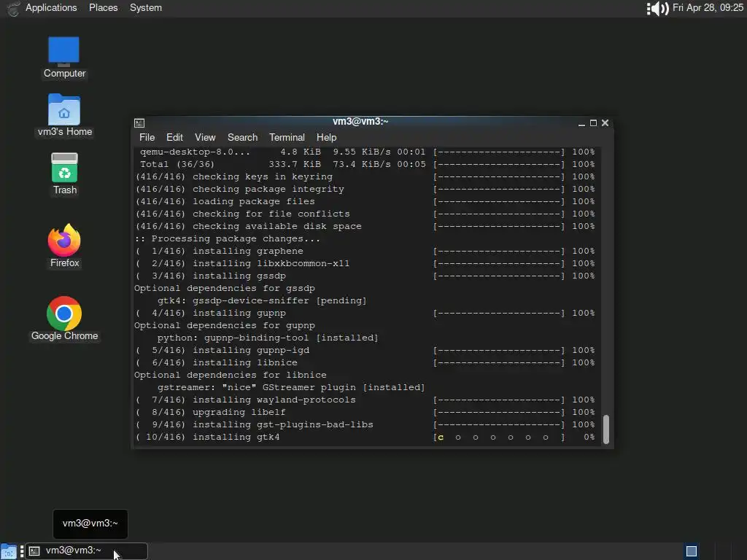
Task: Open the Computer desktop icon
Action: coord(64,57)
